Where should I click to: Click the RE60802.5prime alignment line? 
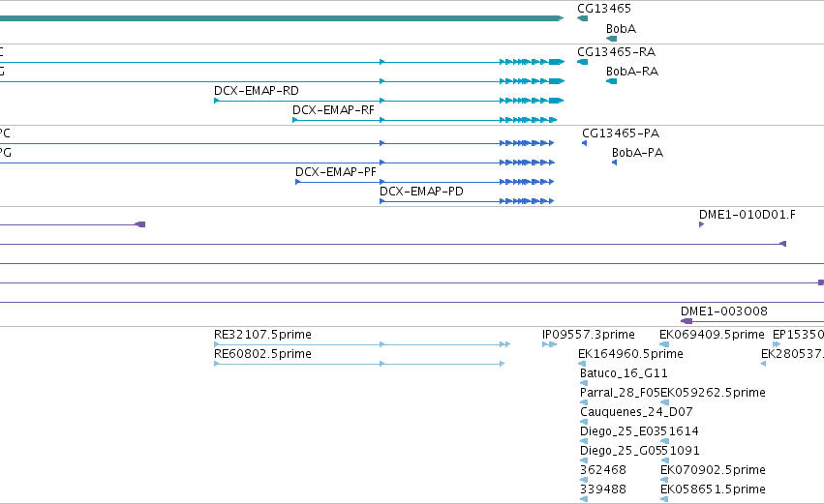(359, 364)
